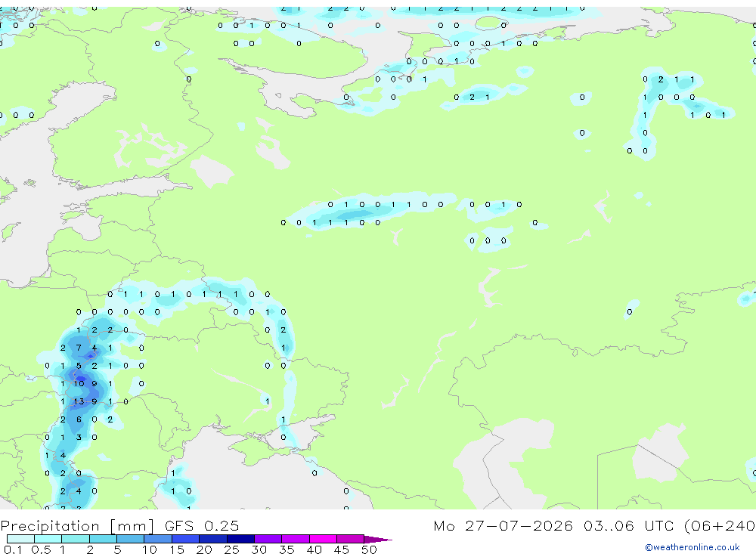Select the legend swatch between 2 and 5
Viewport: 756px width, 554px height.
(x=103, y=539)
